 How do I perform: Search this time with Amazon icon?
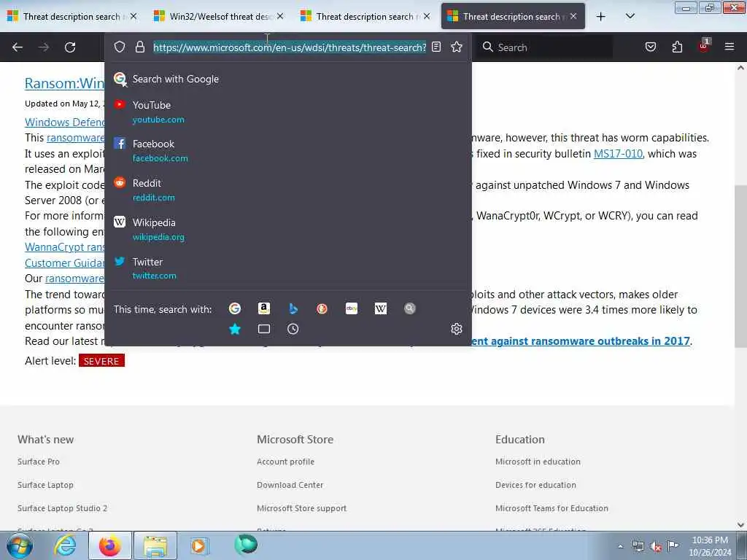(264, 308)
